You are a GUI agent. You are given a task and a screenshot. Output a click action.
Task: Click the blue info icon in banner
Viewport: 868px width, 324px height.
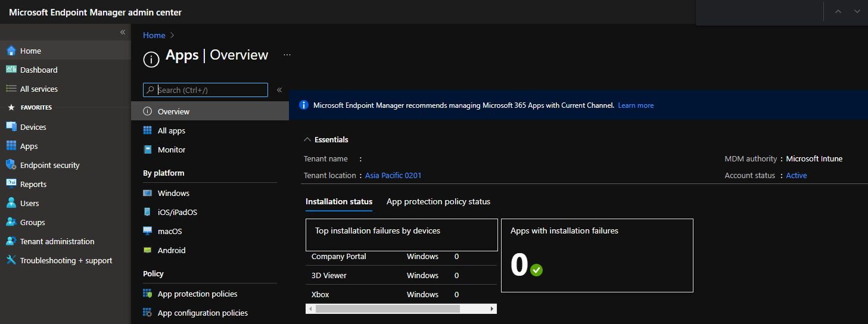(x=304, y=105)
